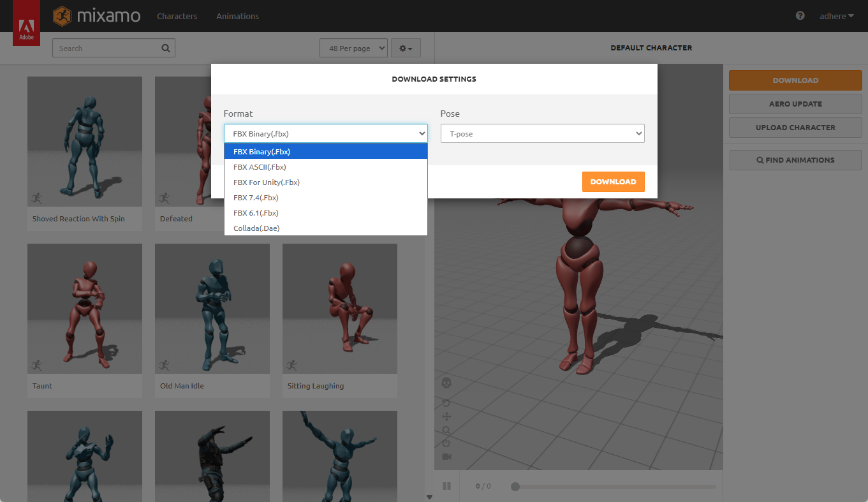Click the Aero Update button
Image resolution: width=868 pixels, height=502 pixels.
795,104
